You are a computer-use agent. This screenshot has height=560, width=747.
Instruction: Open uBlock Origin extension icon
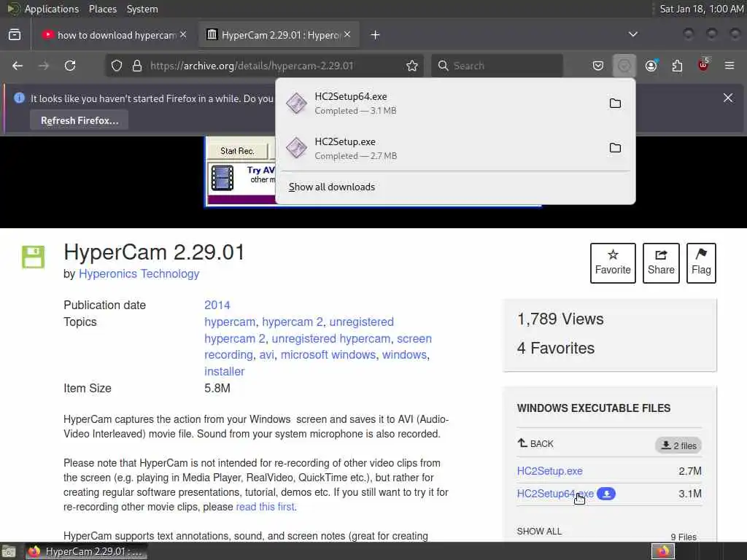[x=704, y=65]
